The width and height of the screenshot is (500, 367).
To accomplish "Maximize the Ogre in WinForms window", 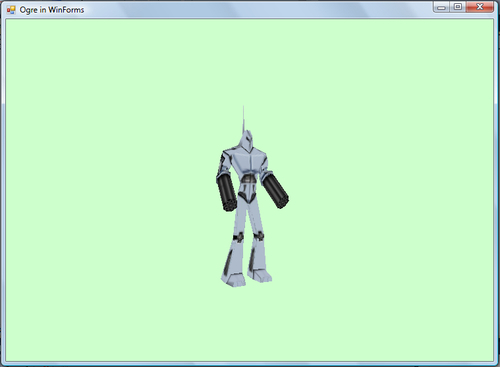I will pos(458,7).
